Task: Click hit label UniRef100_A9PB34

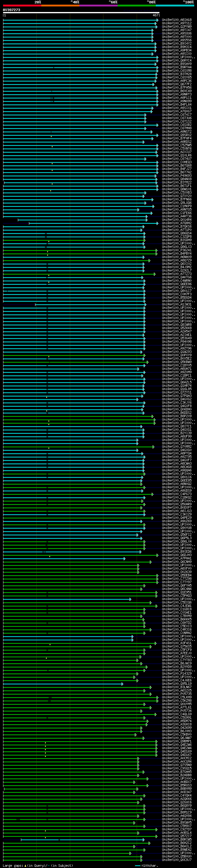Action: [x=177, y=50]
